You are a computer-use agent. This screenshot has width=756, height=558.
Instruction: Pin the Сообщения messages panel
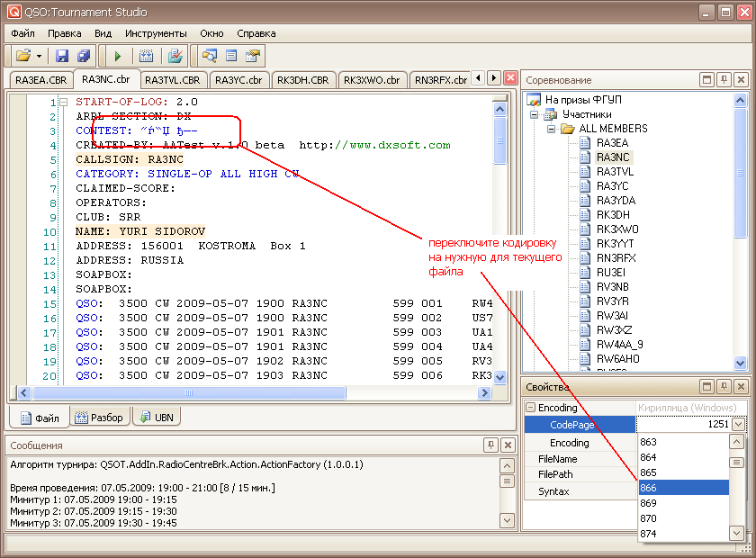490,445
